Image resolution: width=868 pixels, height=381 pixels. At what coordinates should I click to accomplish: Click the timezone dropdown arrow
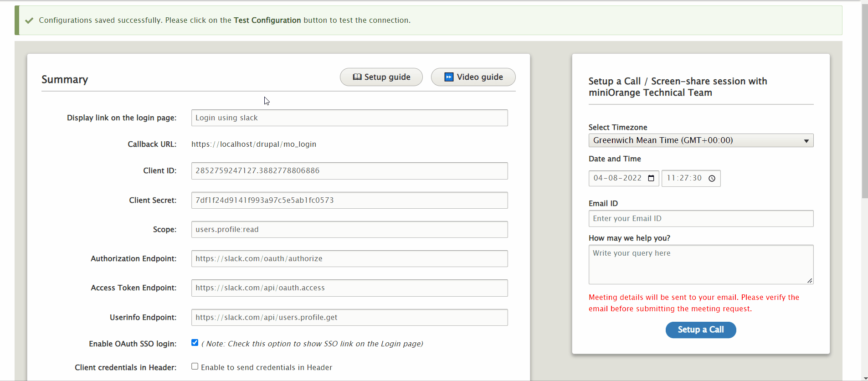pos(806,141)
